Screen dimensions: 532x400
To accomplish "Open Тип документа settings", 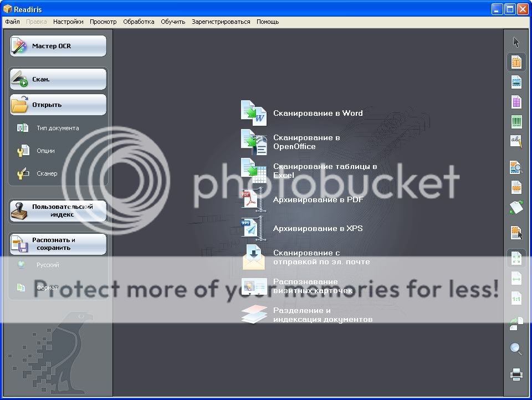I will point(57,128).
